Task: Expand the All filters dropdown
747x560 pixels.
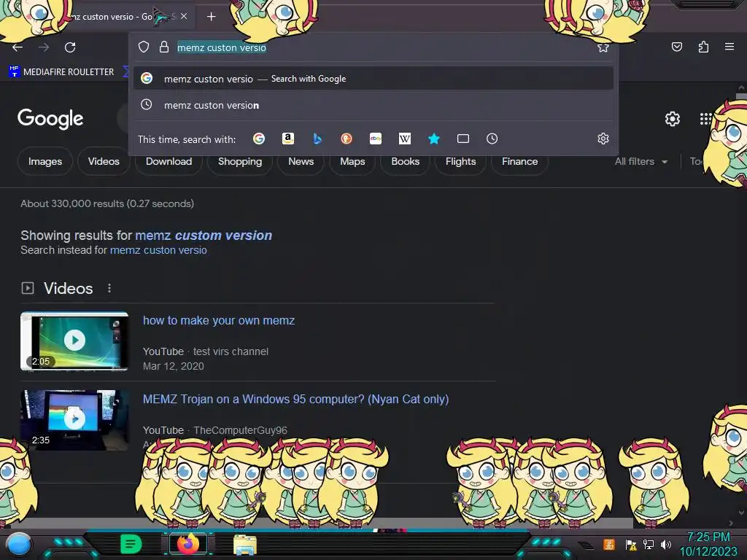Action: coord(640,161)
